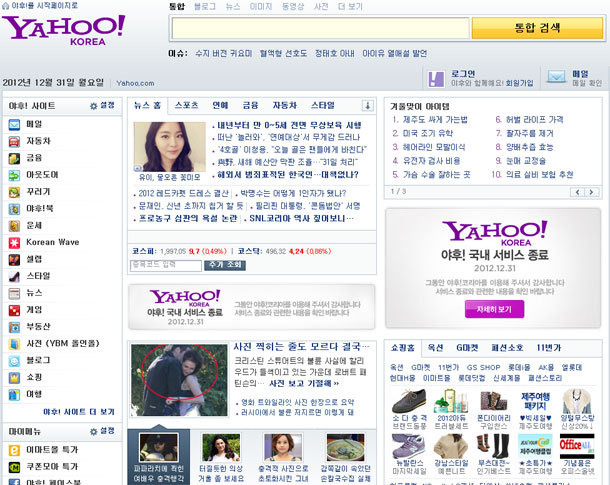Switch to the 자동차 news tab
The width and height of the screenshot is (610, 485).
[285, 105]
